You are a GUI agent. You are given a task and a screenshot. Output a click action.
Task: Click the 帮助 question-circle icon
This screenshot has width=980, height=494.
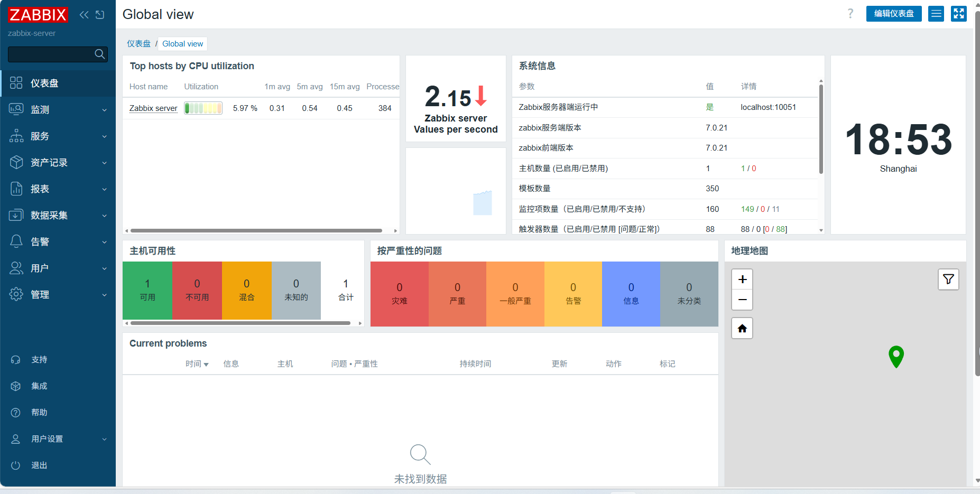coord(16,413)
